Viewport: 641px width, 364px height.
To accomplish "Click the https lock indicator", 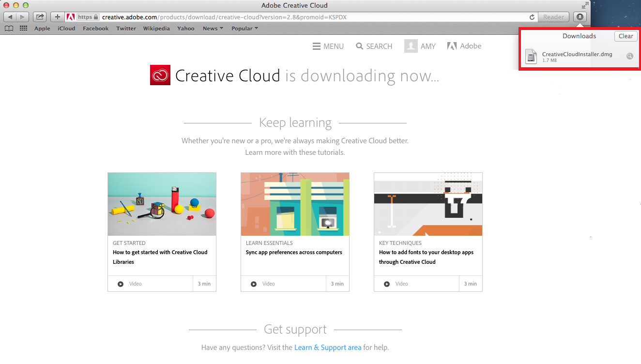I will [88, 17].
